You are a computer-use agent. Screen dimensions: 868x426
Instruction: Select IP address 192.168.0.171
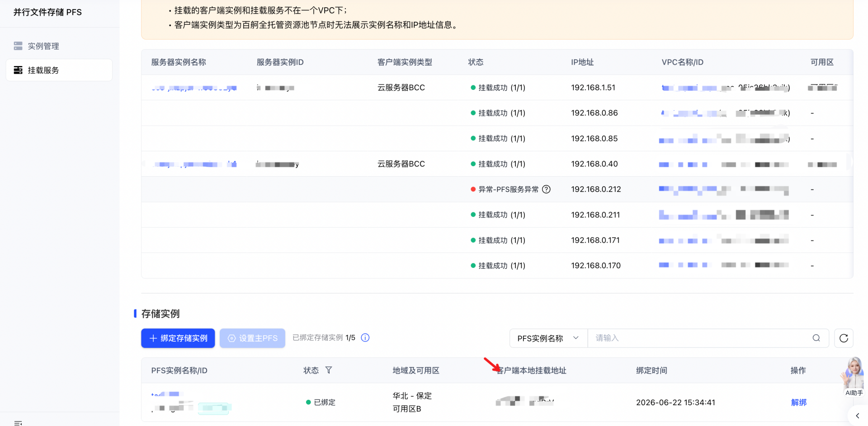[595, 240]
